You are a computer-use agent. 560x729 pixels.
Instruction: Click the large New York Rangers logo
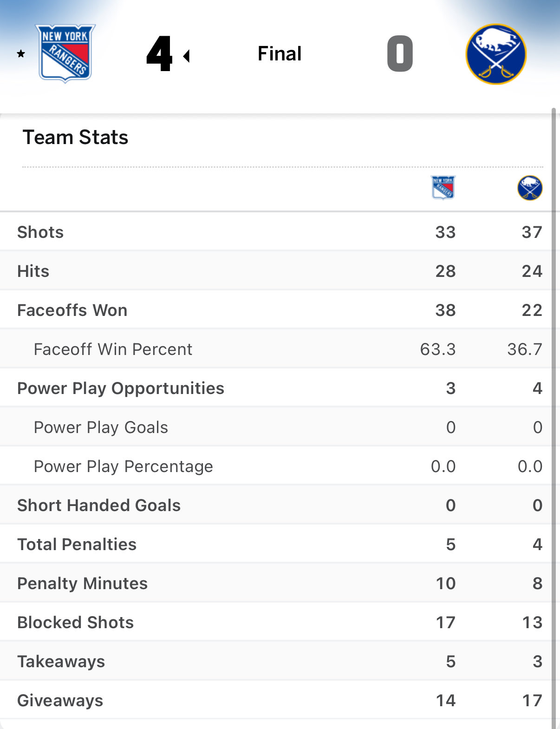tap(65, 53)
